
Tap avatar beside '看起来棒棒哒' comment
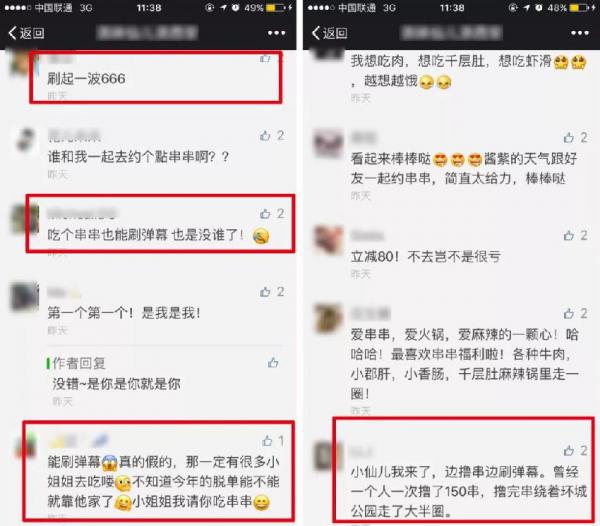pyautogui.click(x=328, y=143)
